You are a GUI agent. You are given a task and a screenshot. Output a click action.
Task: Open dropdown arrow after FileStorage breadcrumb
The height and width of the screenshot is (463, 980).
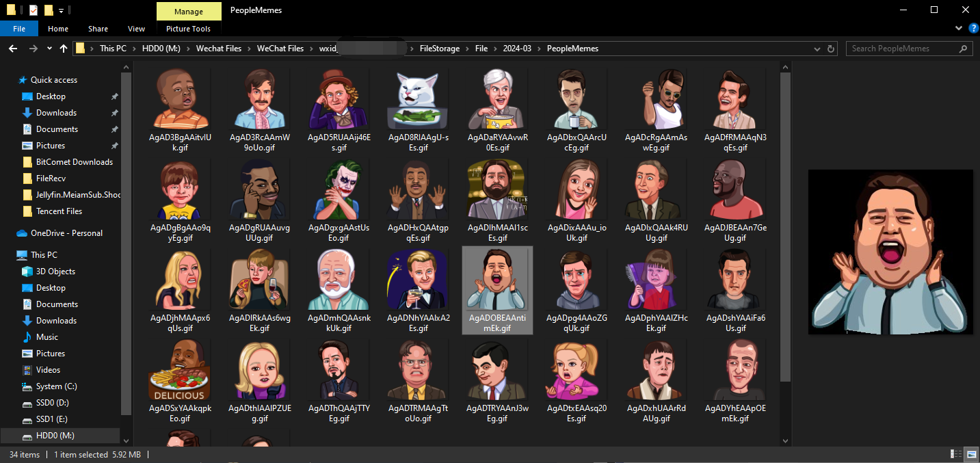click(468, 49)
